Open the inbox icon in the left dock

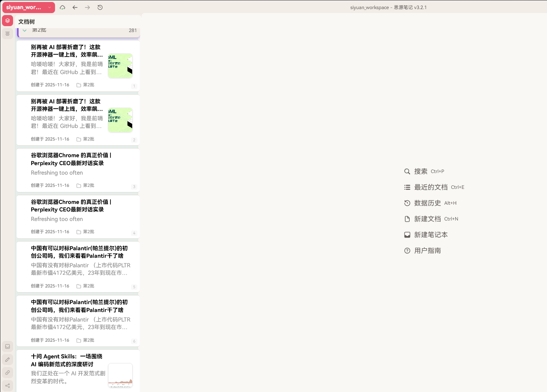[x=8, y=346]
